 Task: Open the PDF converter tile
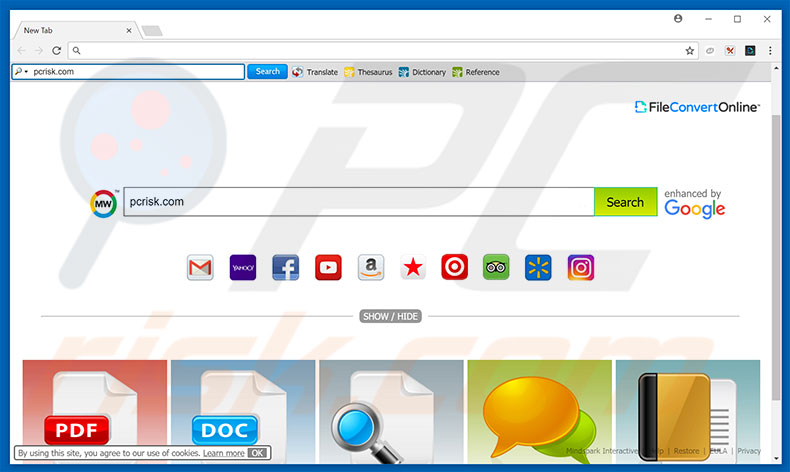pos(95,412)
